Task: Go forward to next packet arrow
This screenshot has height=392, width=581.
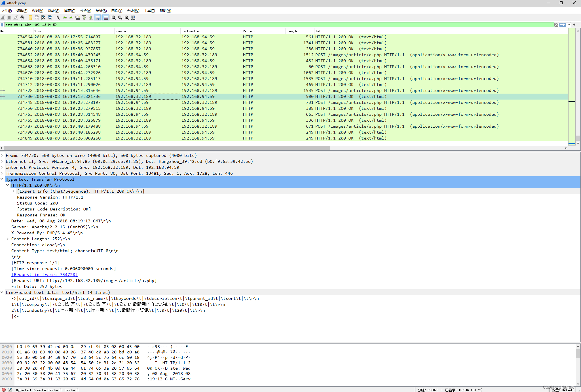Action: point(71,18)
